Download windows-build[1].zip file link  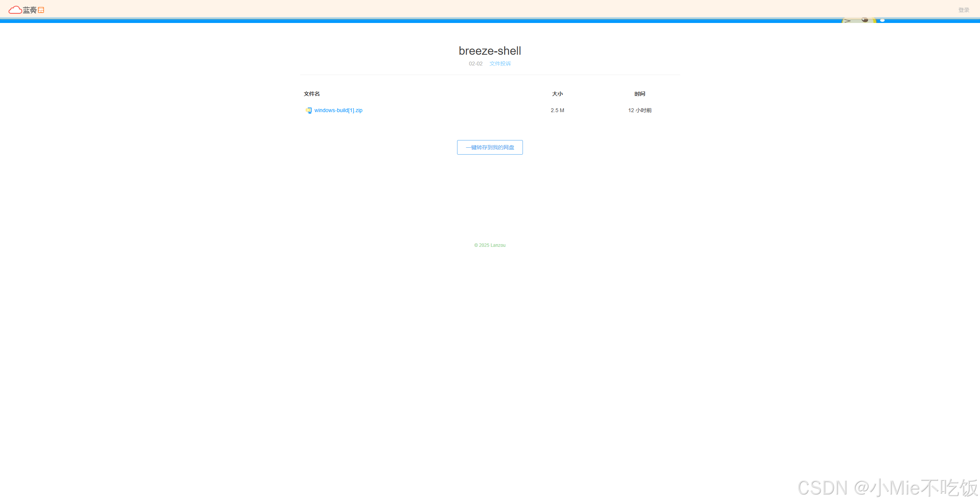click(338, 110)
